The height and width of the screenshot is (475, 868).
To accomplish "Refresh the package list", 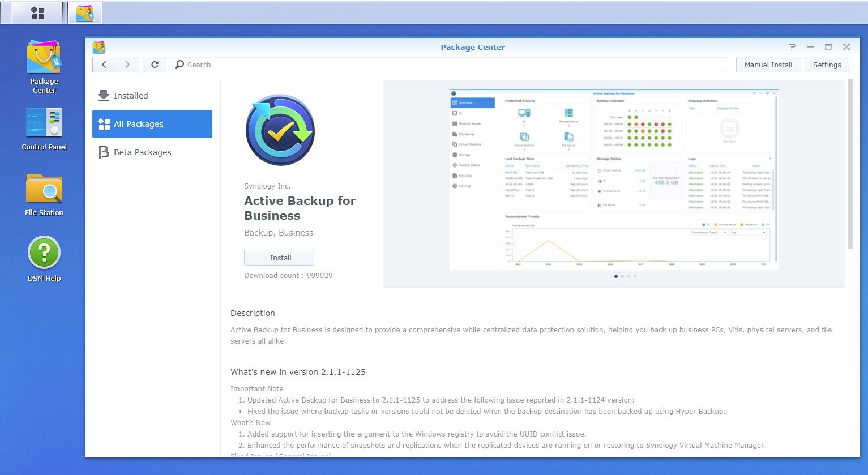I will point(155,65).
